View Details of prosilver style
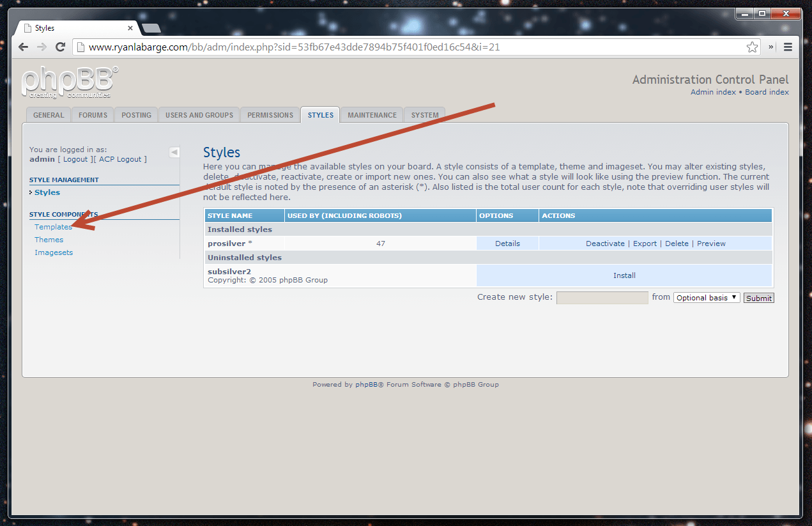 tap(507, 244)
